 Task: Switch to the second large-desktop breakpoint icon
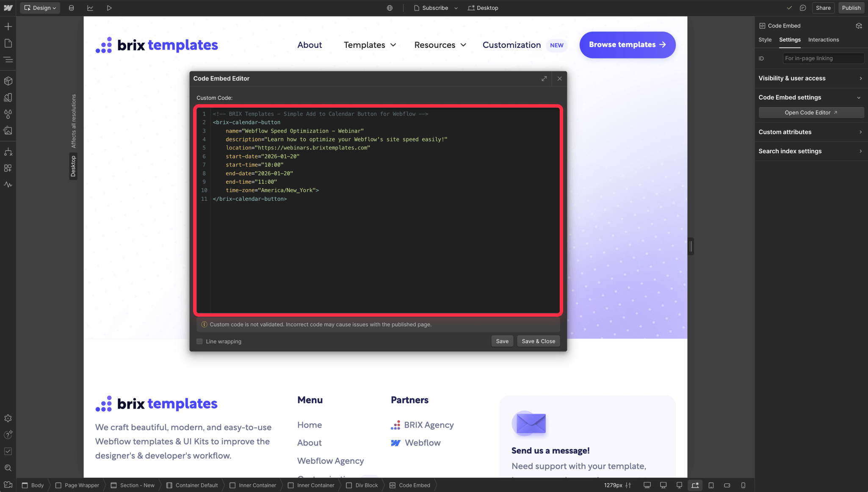[663, 485]
